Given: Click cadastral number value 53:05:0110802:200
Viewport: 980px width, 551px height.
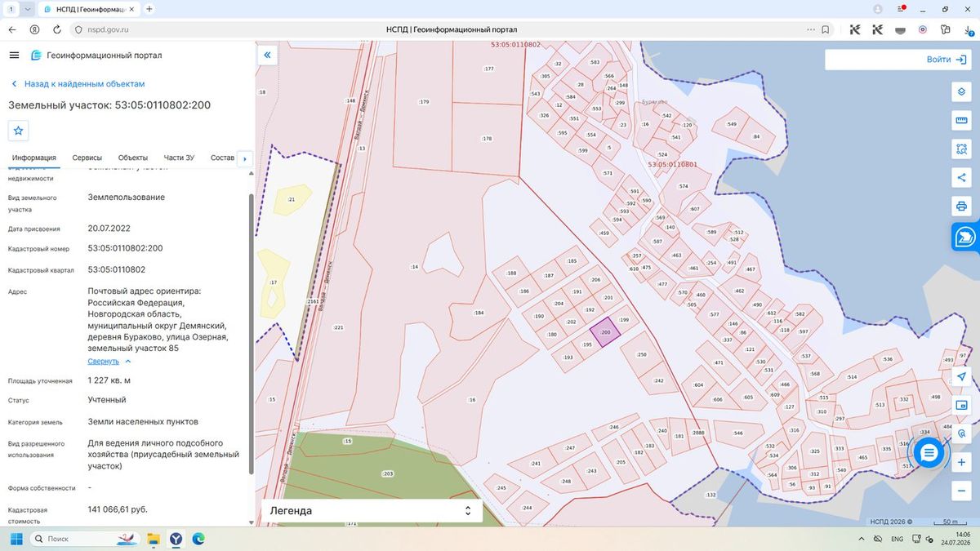Looking at the screenshot, I should point(125,248).
